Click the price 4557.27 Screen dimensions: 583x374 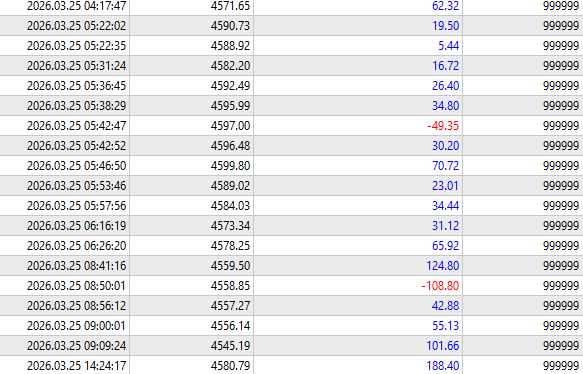[231, 306]
